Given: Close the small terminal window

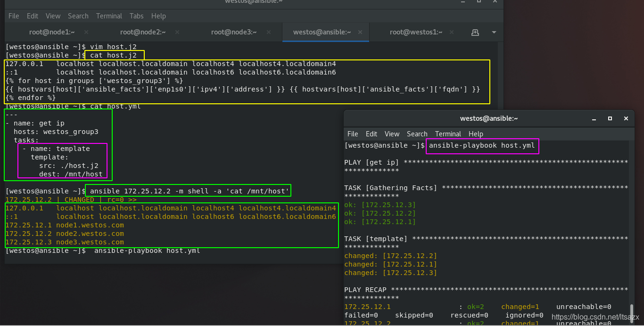Looking at the screenshot, I should 625,118.
